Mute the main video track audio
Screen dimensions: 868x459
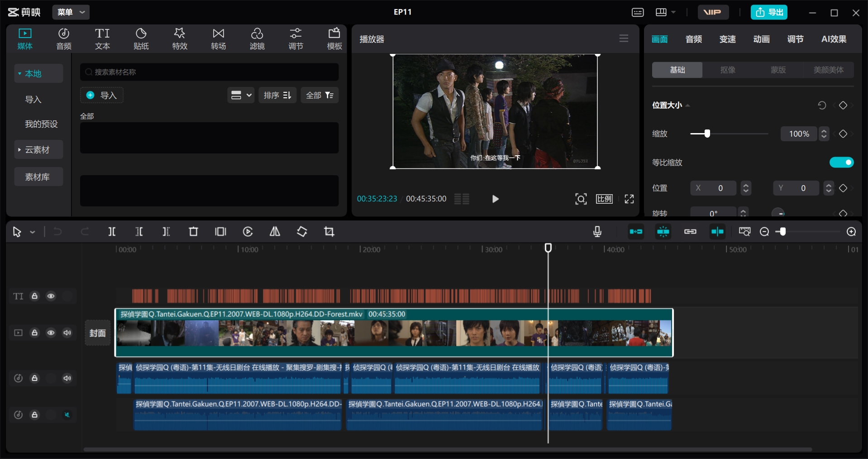click(67, 333)
